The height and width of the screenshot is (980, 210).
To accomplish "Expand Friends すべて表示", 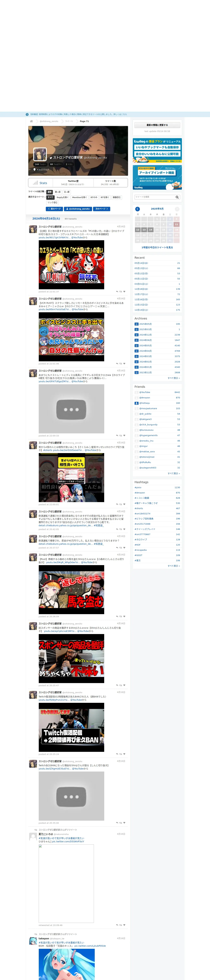I will 174,473.
